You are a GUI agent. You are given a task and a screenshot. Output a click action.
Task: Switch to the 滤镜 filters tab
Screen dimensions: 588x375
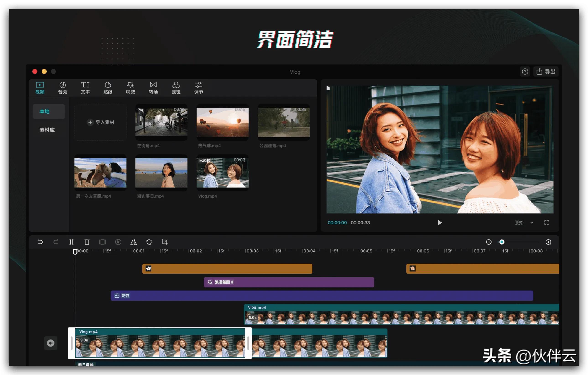point(176,88)
